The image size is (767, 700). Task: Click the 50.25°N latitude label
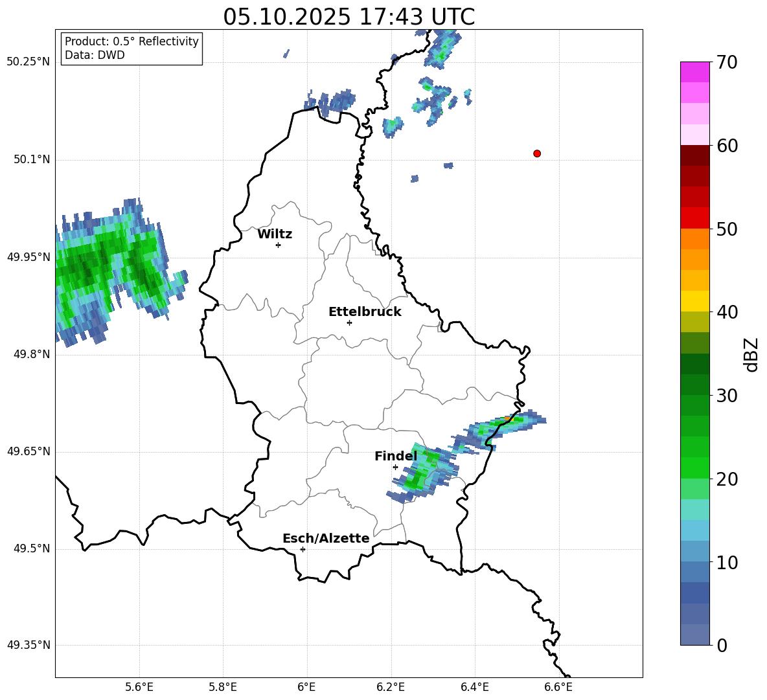(x=29, y=62)
